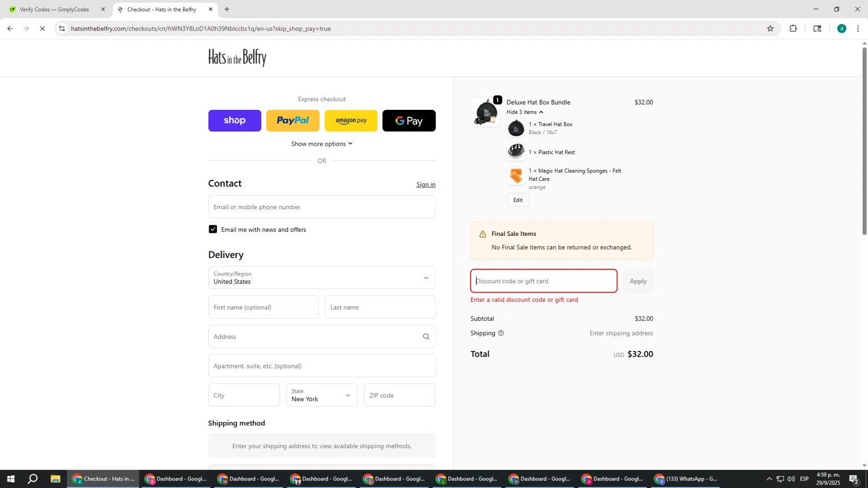This screenshot has height=488, width=868.
Task: Open the Chrome profile avatar
Action: (841, 28)
